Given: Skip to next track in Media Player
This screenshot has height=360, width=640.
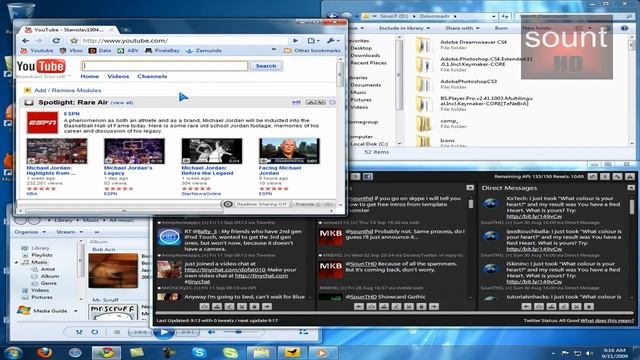Looking at the screenshot, I should point(187,332).
